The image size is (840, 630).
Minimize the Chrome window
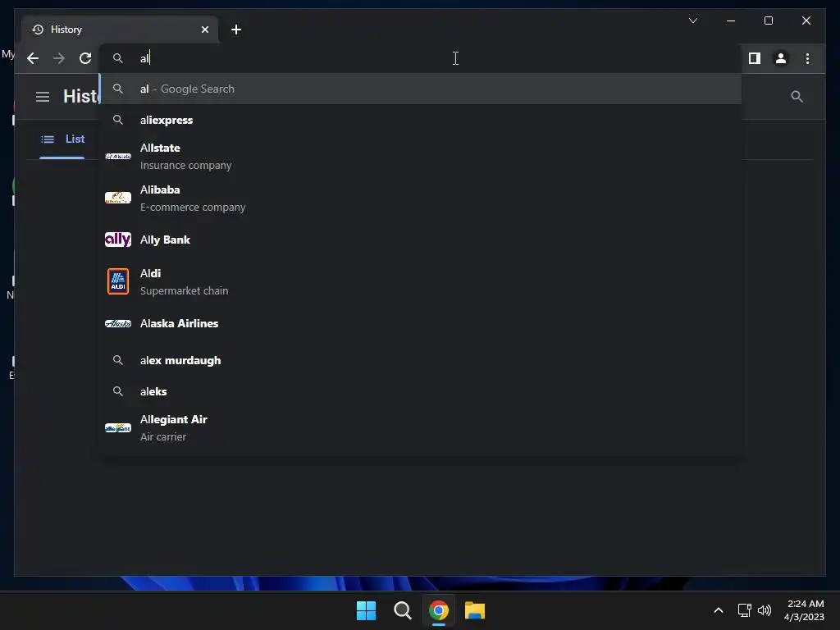[x=731, y=21]
